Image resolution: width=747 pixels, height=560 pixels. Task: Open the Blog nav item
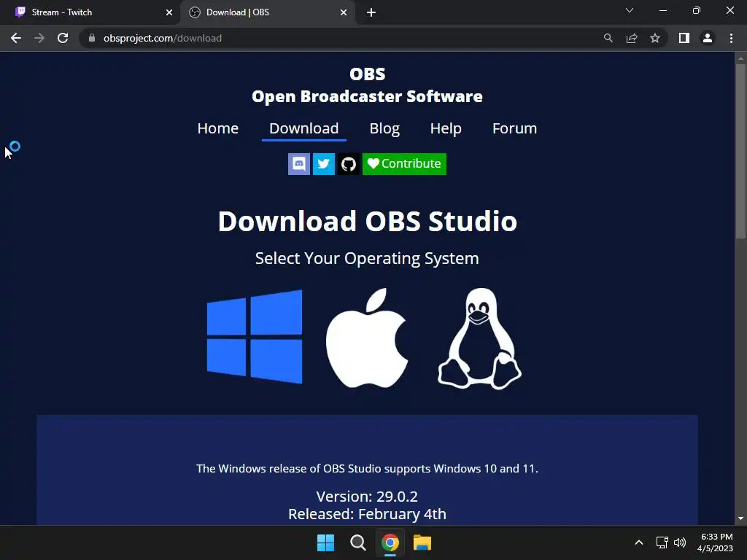click(x=384, y=128)
